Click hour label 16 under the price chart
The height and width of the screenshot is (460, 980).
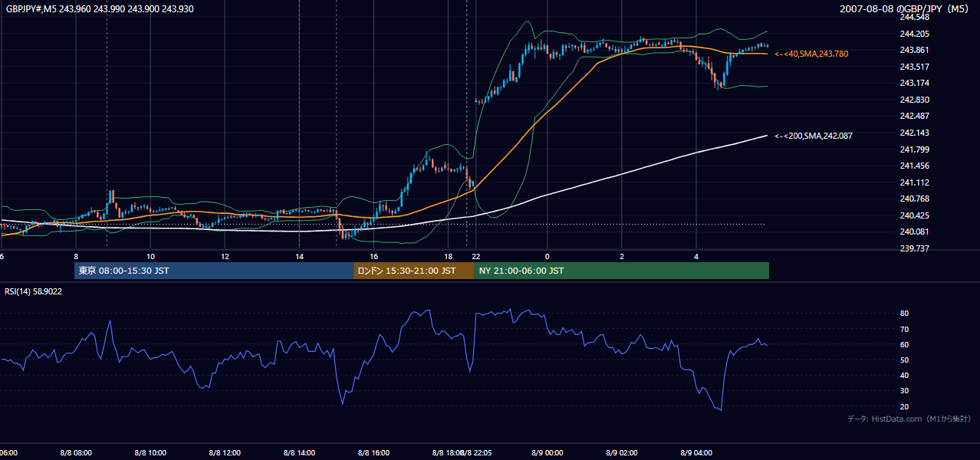[373, 256]
